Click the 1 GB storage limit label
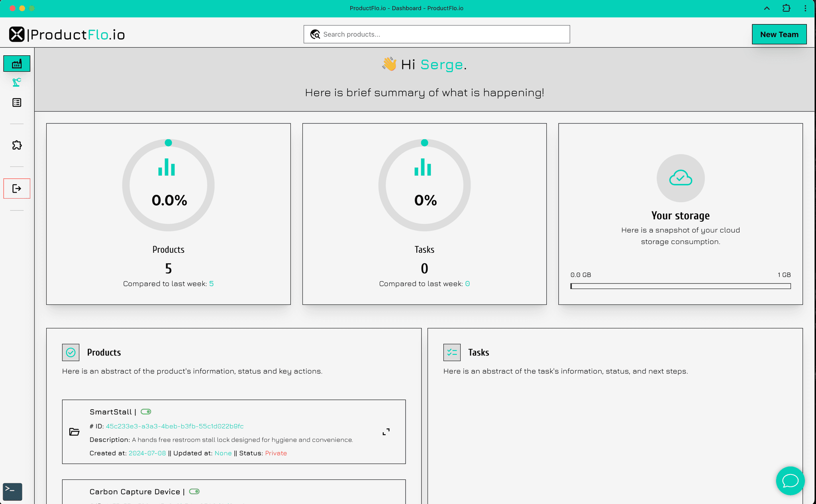This screenshot has width=816, height=504. point(784,275)
